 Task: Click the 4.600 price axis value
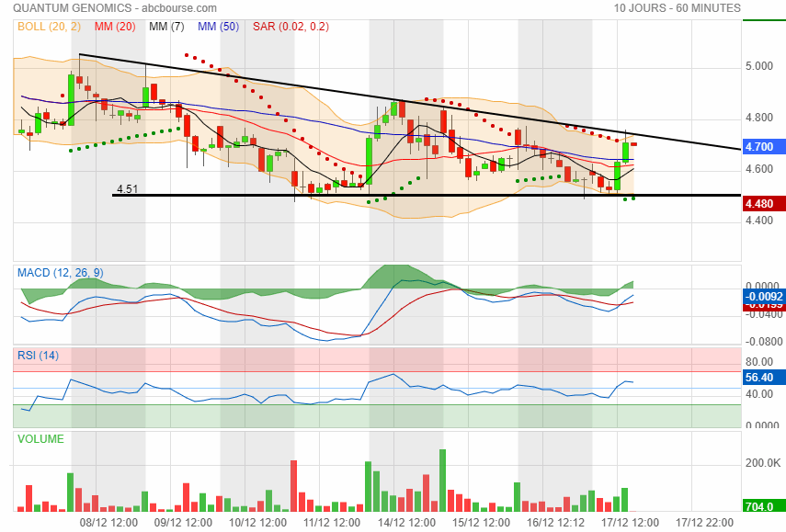pos(759,169)
